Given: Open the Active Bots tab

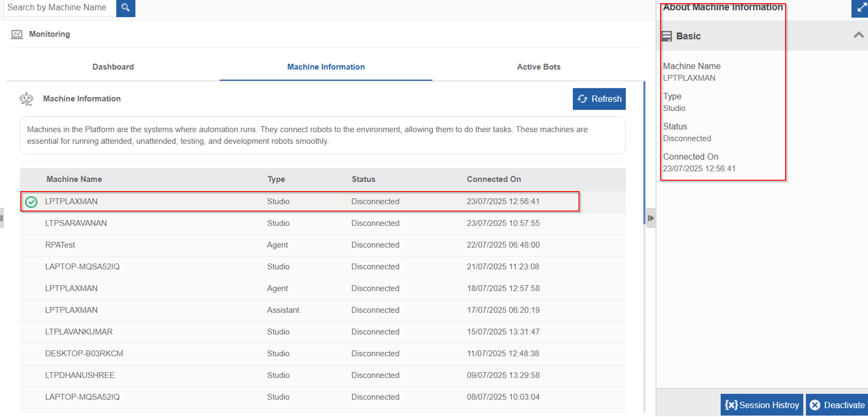Looking at the screenshot, I should click(x=539, y=67).
